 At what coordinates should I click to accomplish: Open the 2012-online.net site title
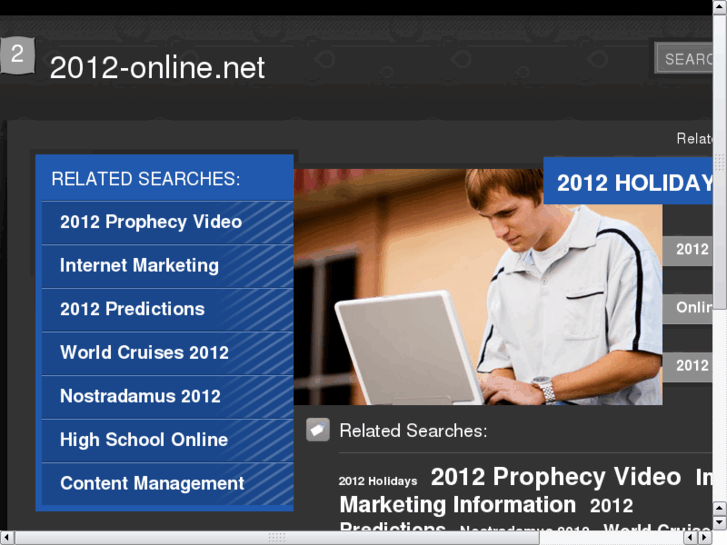coord(157,68)
